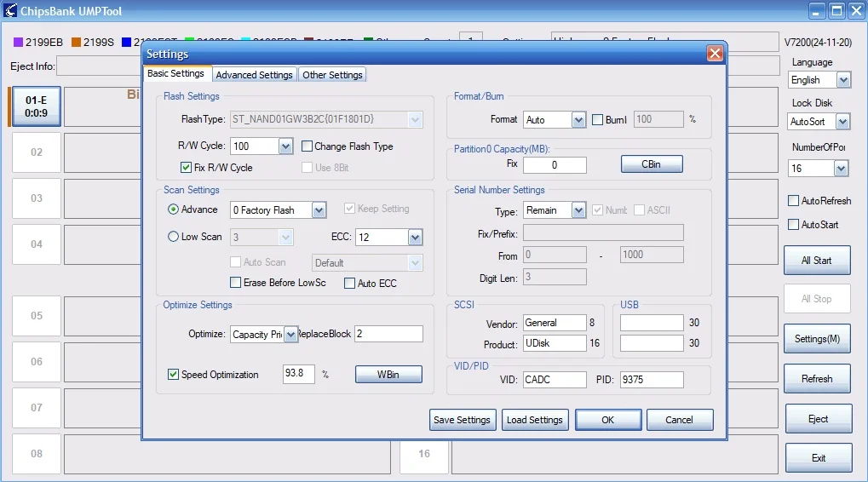Close the Settings dialog with X
Viewport: 868px width, 482px height.
(x=715, y=54)
